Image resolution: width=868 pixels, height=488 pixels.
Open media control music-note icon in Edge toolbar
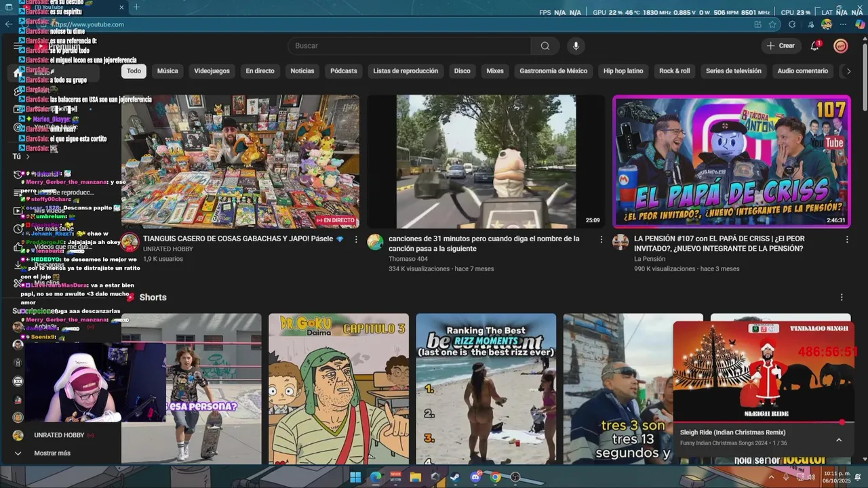pyautogui.click(x=811, y=24)
